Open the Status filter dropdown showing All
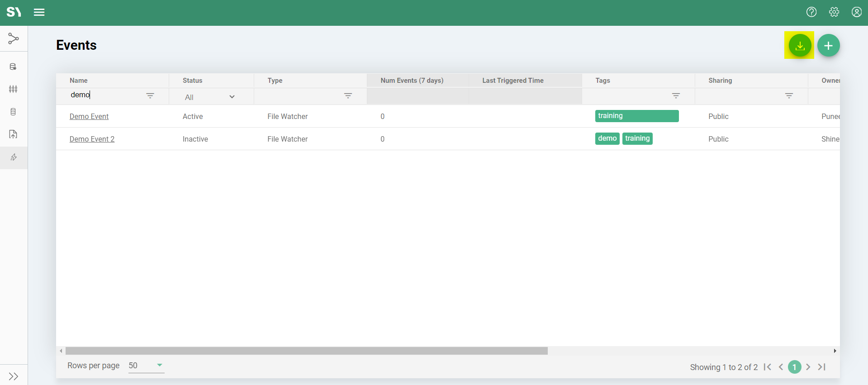This screenshot has width=868, height=385. pos(210,97)
